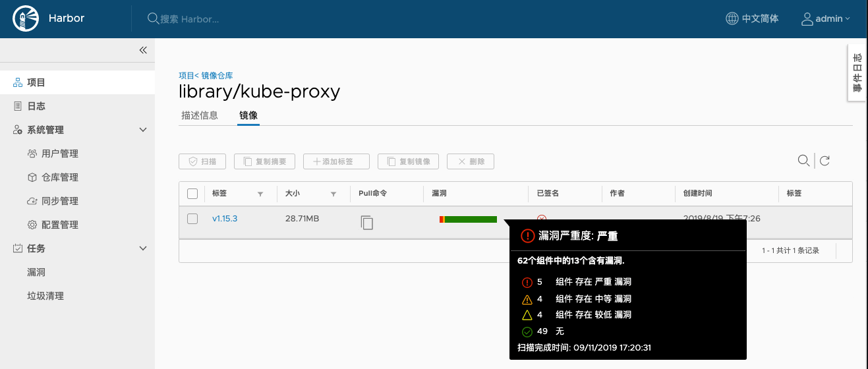The width and height of the screenshot is (868, 369).
Task: Click the 漏洞严重度 red alert icon
Action: pos(528,236)
